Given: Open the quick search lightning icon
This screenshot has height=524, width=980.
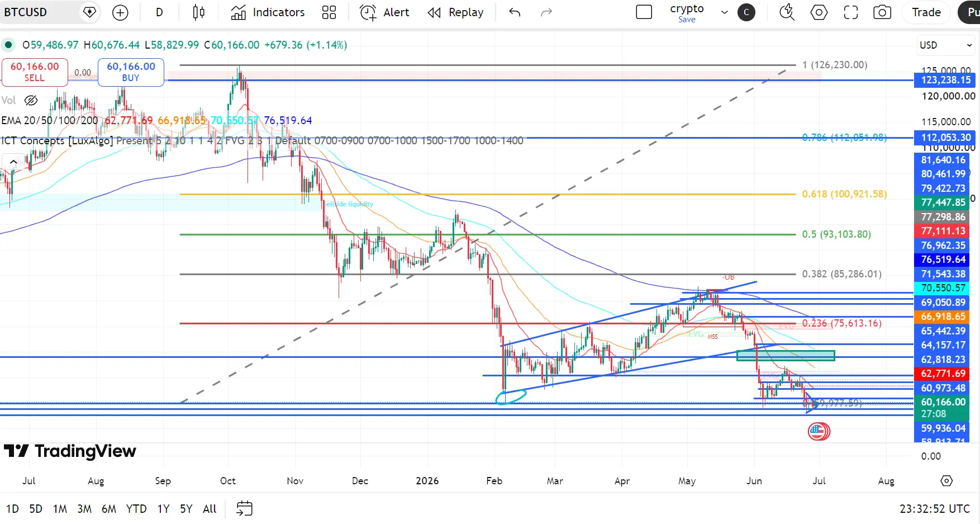Looking at the screenshot, I should click(787, 12).
